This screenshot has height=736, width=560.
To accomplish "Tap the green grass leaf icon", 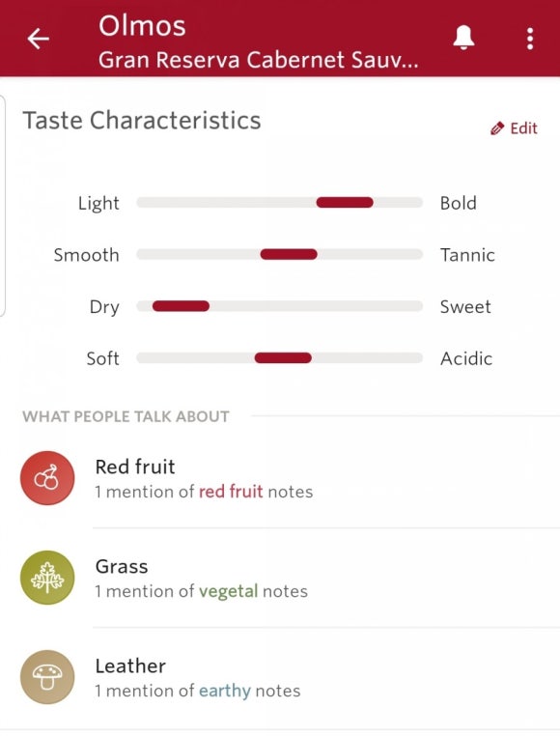I will tap(47, 578).
